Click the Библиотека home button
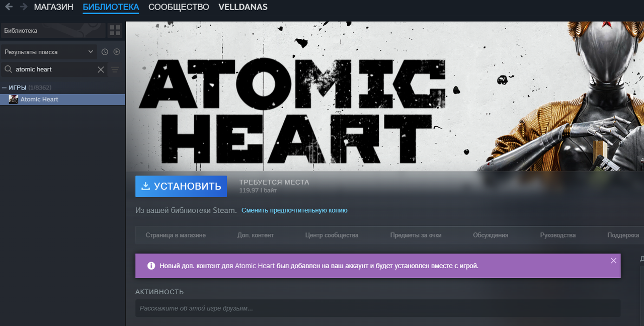This screenshot has width=644, height=326. tap(53, 31)
